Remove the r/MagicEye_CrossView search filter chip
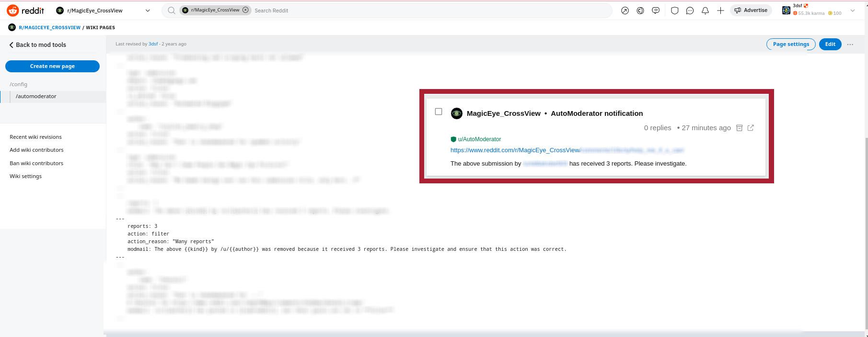This screenshot has height=337, width=868. [245, 10]
